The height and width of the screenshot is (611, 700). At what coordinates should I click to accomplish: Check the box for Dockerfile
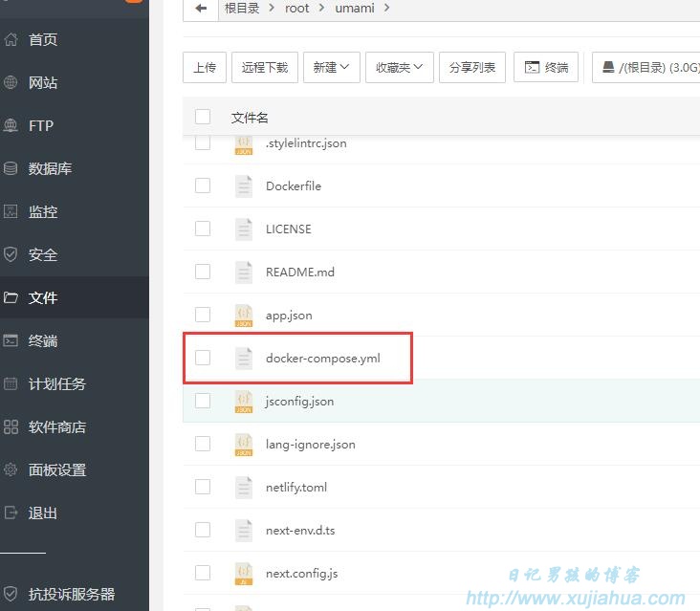click(x=203, y=185)
